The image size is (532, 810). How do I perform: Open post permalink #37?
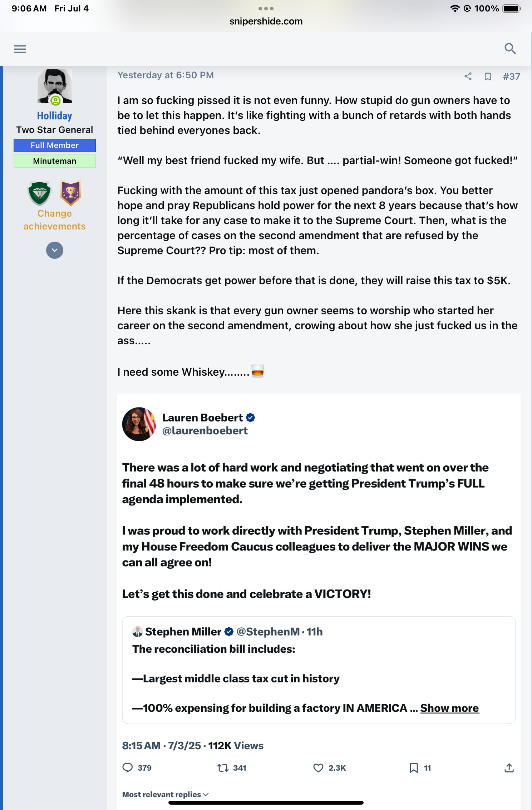(511, 76)
